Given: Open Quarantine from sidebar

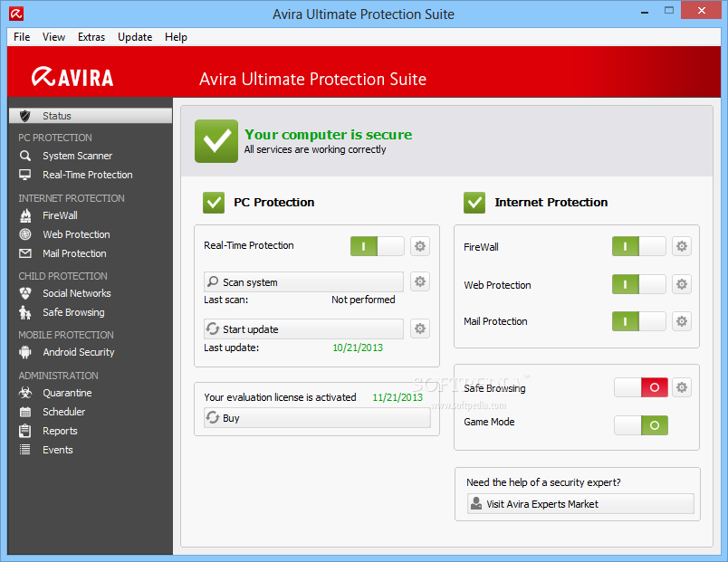Looking at the screenshot, I should coord(67,393).
